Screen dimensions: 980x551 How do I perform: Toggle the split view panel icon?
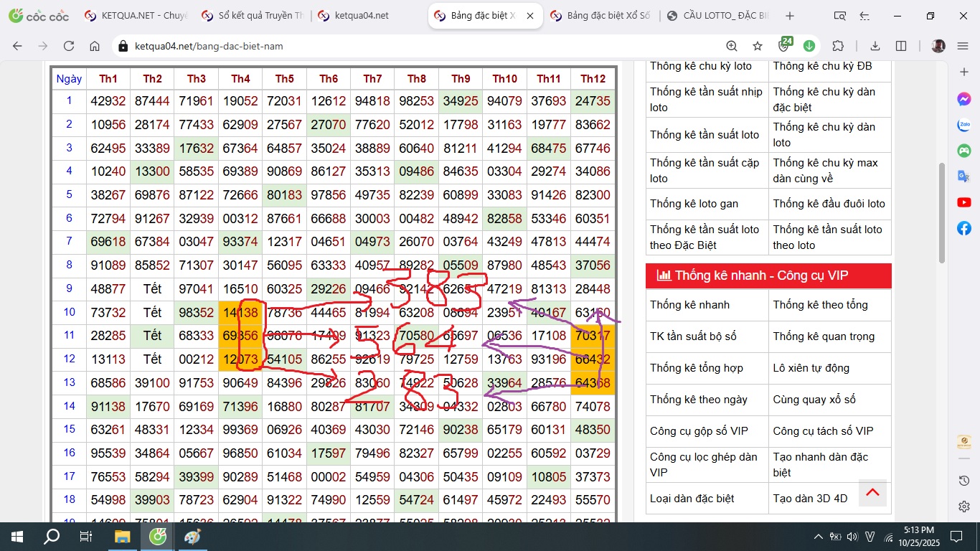(901, 46)
